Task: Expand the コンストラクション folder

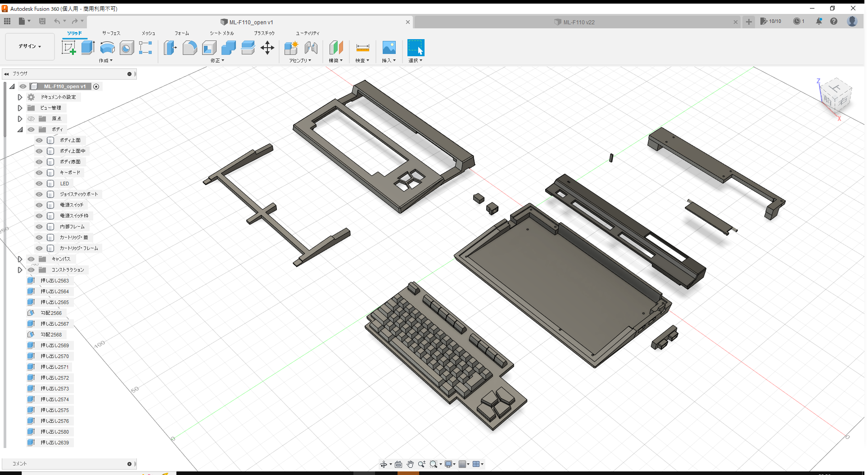Action: pos(20,269)
